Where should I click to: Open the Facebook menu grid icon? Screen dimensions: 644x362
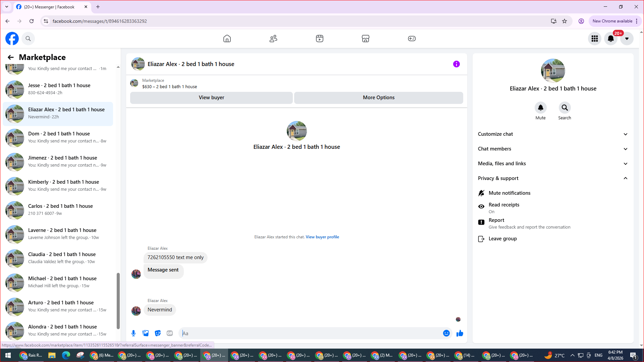594,39
